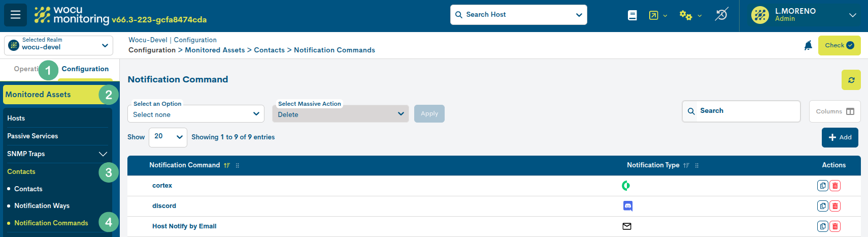Screen dimensions: 868x237
Task: Open Host Notify by Email link
Action: pyautogui.click(x=184, y=226)
